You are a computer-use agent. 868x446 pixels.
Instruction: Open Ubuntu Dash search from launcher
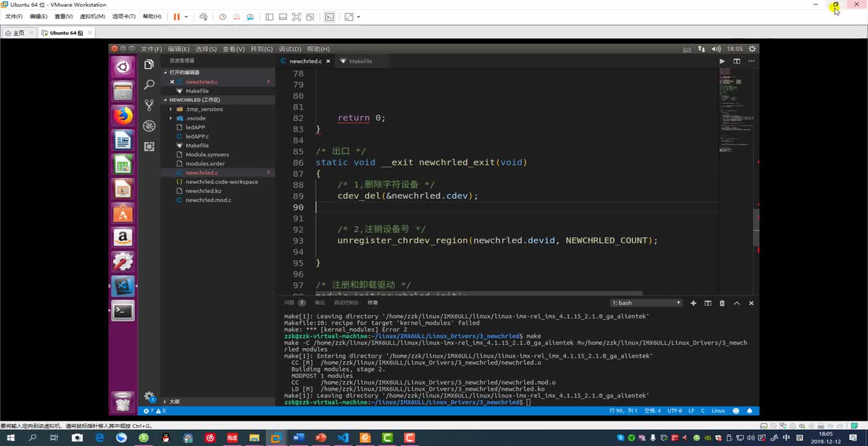pos(123,67)
